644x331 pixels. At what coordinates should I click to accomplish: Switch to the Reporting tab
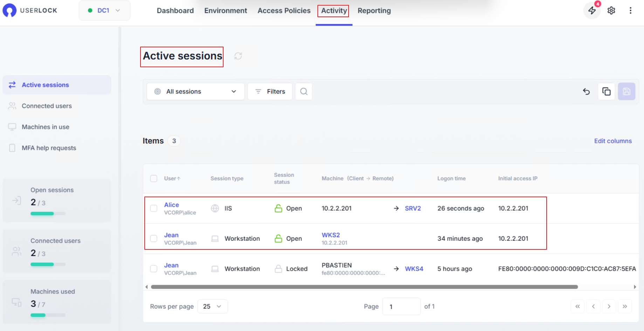374,11
